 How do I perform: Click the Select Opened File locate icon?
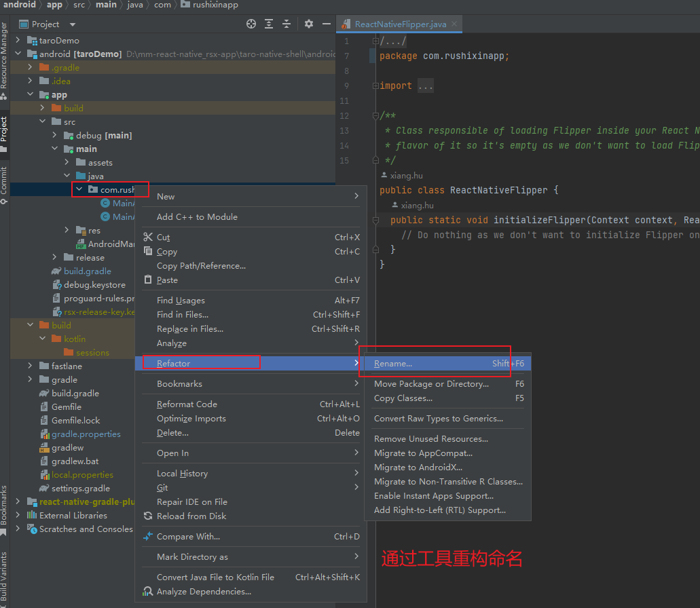point(251,24)
